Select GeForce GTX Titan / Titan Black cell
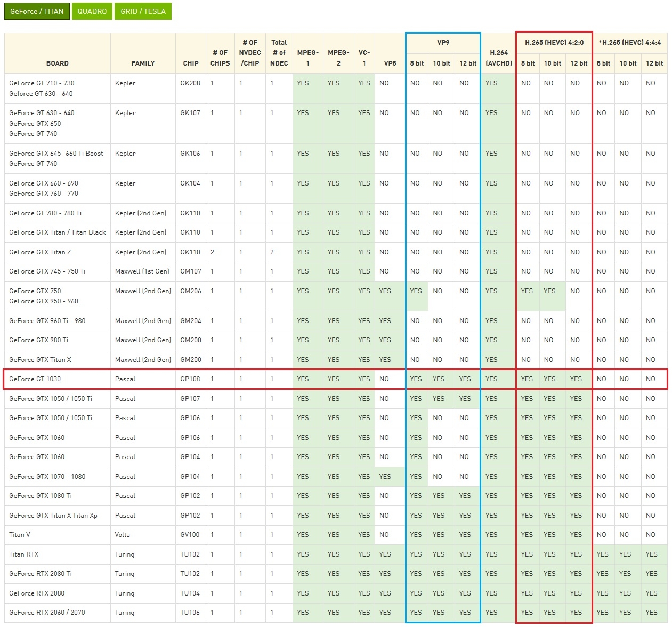The image size is (672, 627). coord(58,232)
